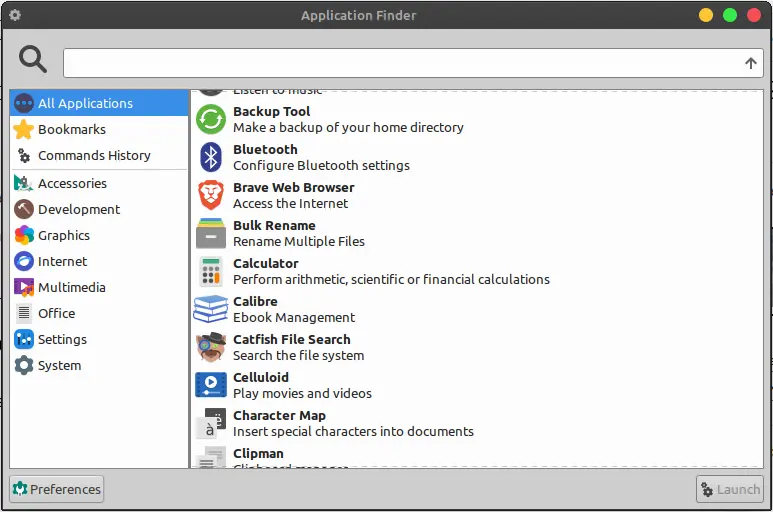Select the System category label
This screenshot has height=512, width=773.
tap(59, 366)
